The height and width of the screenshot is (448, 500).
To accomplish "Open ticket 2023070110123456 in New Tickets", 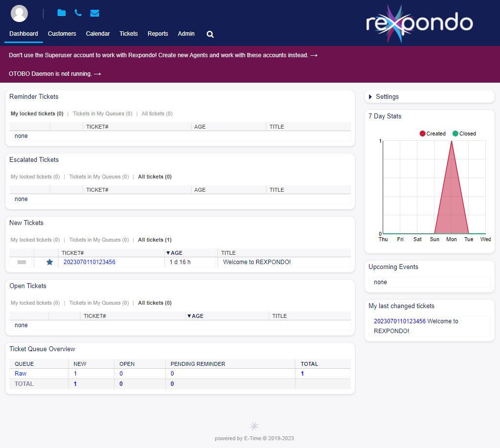I will pyautogui.click(x=89, y=262).
